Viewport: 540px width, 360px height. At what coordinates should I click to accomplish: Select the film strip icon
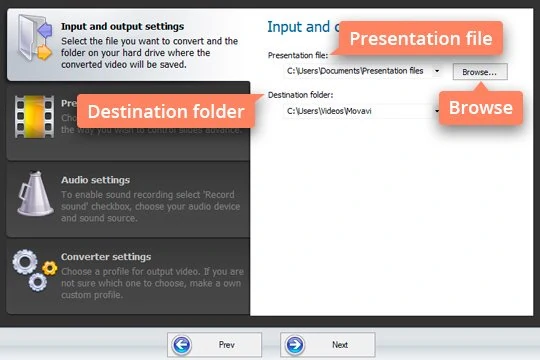tap(34, 117)
